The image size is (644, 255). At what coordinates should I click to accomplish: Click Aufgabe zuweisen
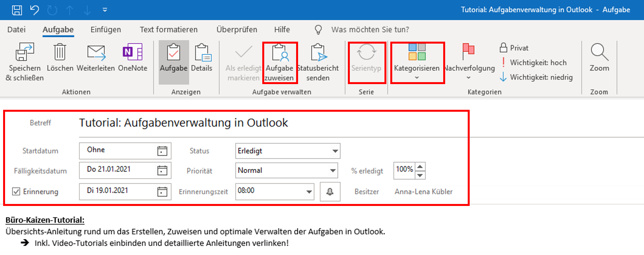click(x=279, y=62)
